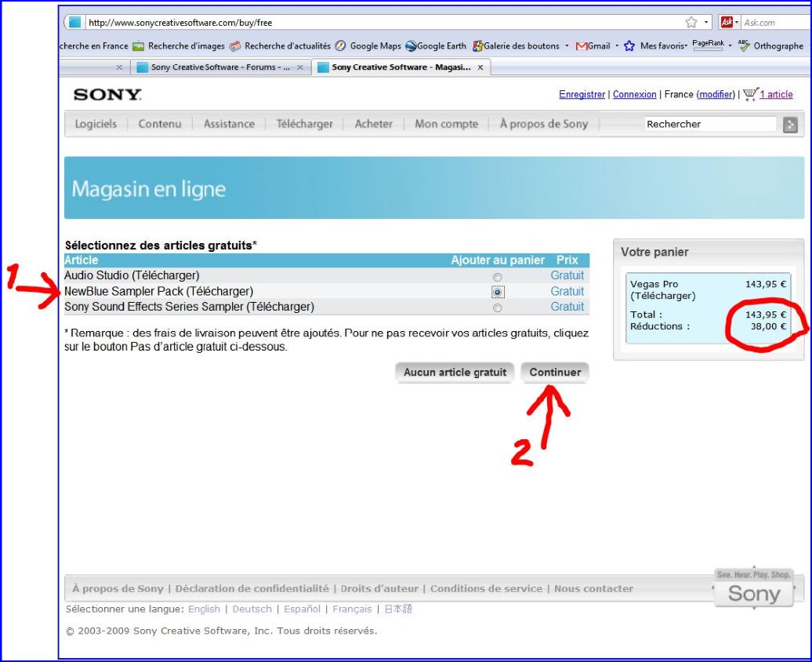Click the Magasin en ligne banner heading
Screen dimensions: 812x662
pos(149,189)
